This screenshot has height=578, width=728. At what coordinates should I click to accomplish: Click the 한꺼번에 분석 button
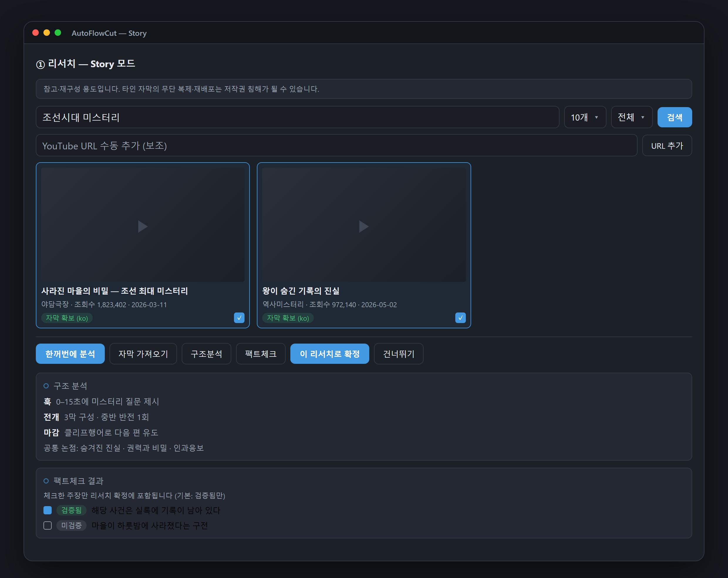coord(70,354)
